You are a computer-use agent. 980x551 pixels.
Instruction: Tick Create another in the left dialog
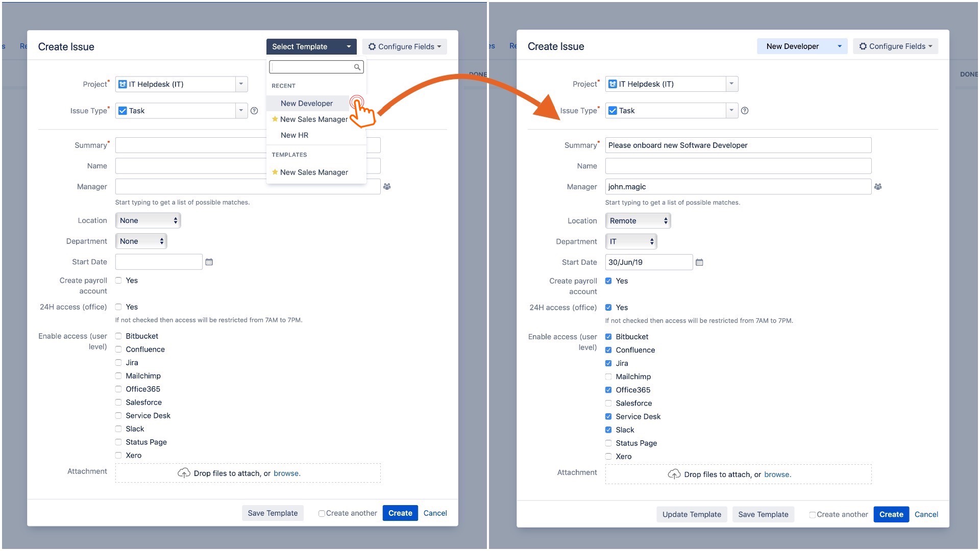pyautogui.click(x=322, y=514)
